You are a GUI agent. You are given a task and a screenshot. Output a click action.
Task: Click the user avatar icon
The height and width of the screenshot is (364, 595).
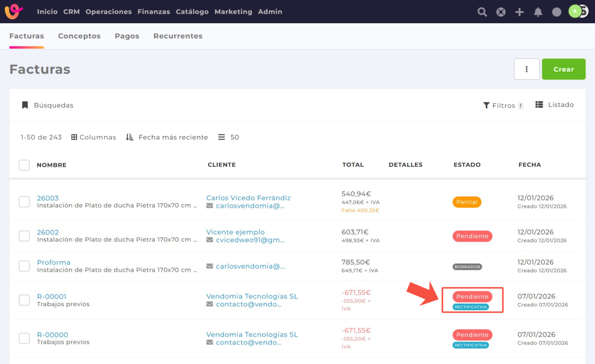click(576, 12)
